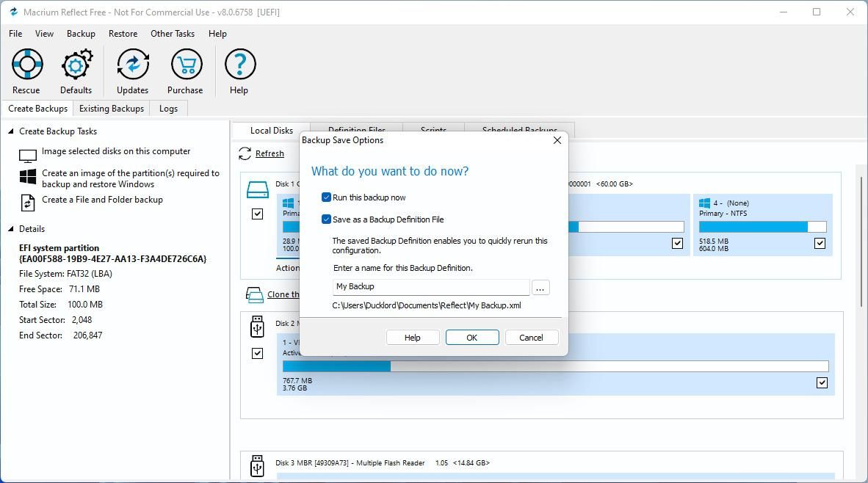This screenshot has height=483, width=868.
Task: Click Create a File and Folder backup
Action: [x=102, y=200]
